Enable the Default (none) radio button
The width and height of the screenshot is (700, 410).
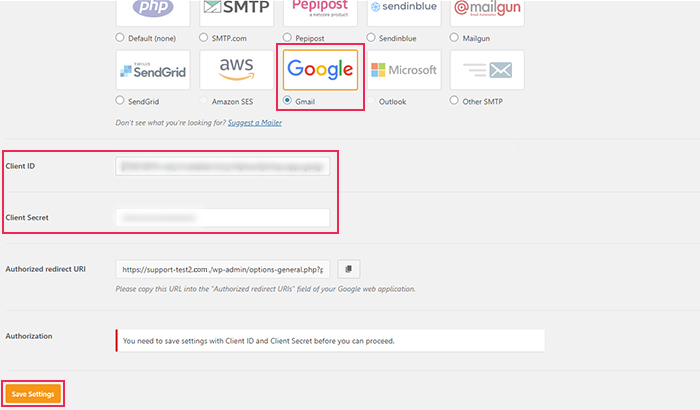pos(120,38)
